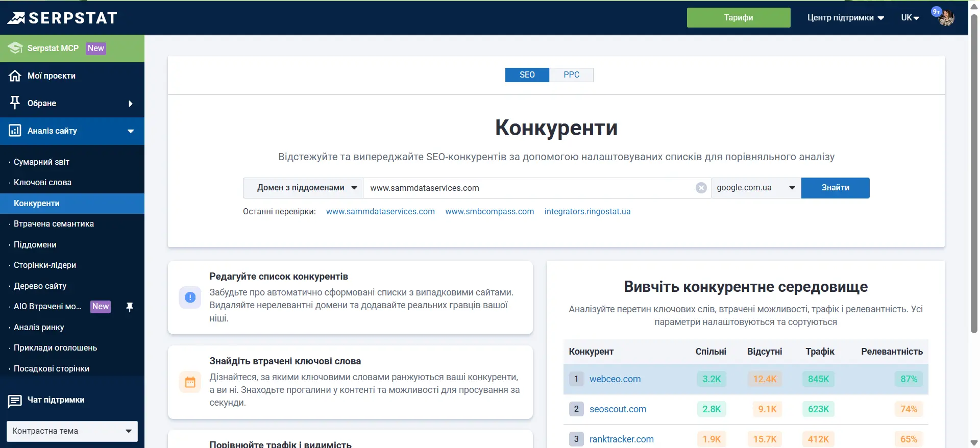Open notifications badge 9+
The height and width of the screenshot is (448, 980).
click(936, 11)
